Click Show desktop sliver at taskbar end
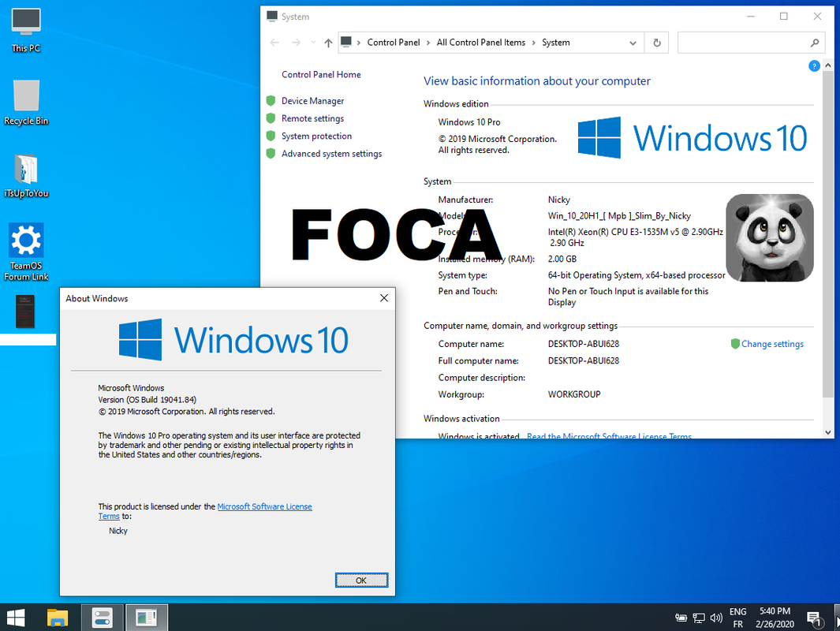 (x=838, y=618)
